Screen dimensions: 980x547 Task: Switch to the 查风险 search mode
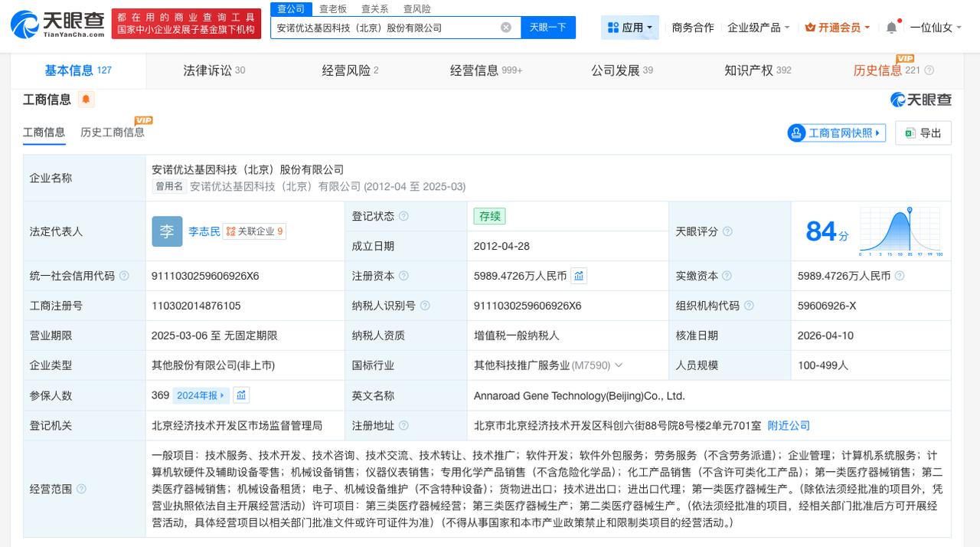pyautogui.click(x=417, y=9)
